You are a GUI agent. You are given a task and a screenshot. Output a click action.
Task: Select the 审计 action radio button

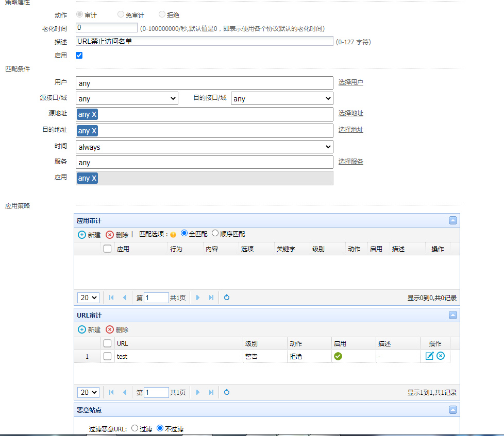[x=79, y=14]
